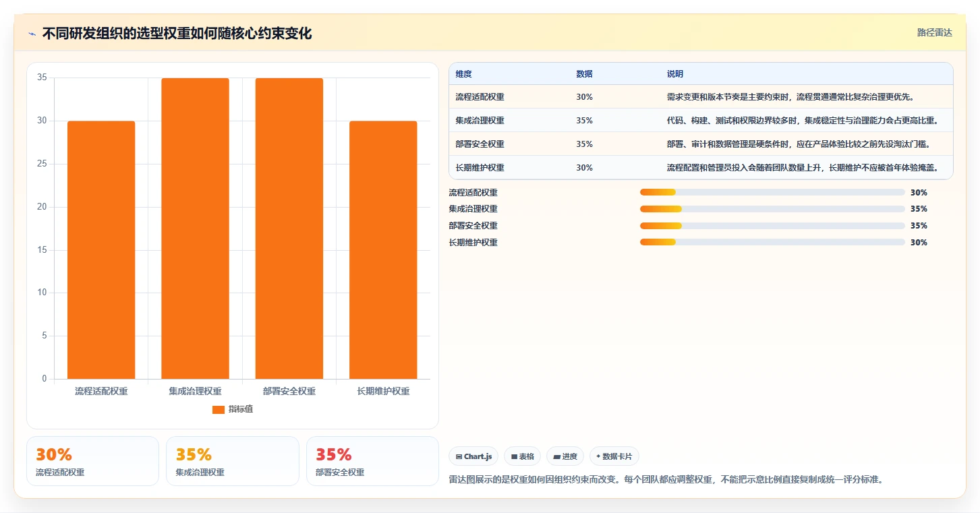Image resolution: width=980 pixels, height=513 pixels.
Task: Click the 部署安全权重 progress bar
Action: click(772, 226)
